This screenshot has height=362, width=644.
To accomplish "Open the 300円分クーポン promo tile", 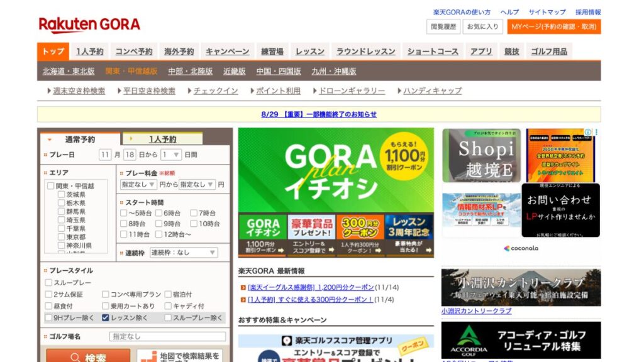I will [x=360, y=235].
